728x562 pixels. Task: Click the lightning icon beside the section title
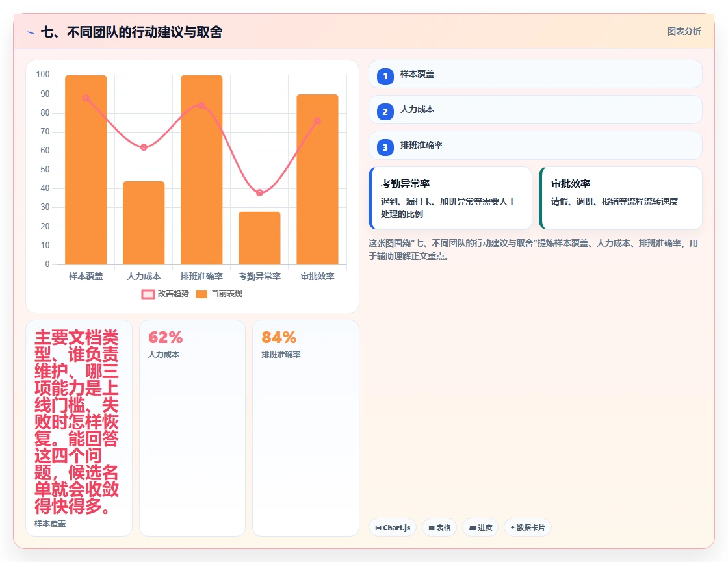click(31, 32)
